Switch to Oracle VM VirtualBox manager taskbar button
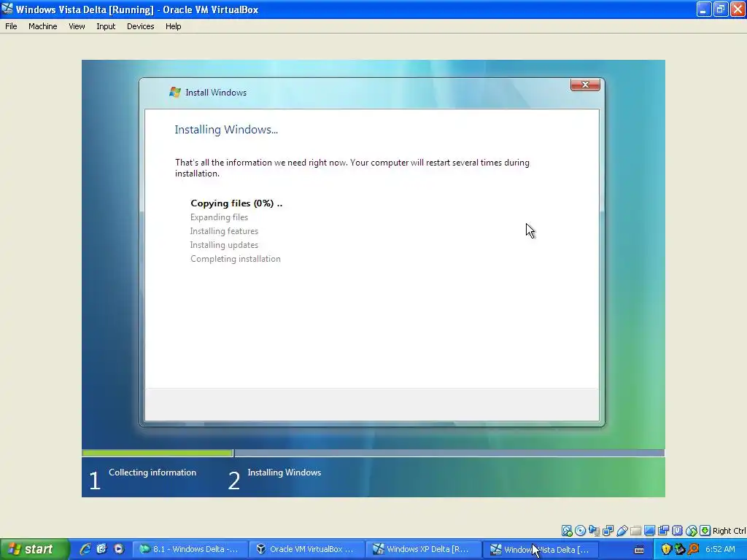Screen dimensions: 747x560 click(x=306, y=549)
